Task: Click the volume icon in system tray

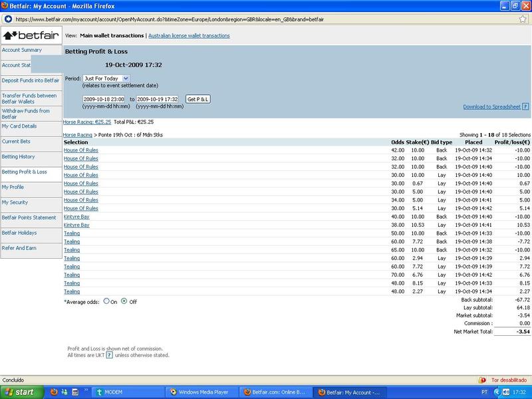Action: (x=506, y=392)
